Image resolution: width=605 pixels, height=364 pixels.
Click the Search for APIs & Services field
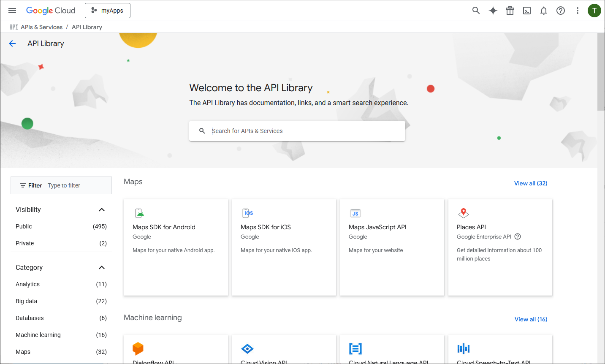click(x=304, y=131)
